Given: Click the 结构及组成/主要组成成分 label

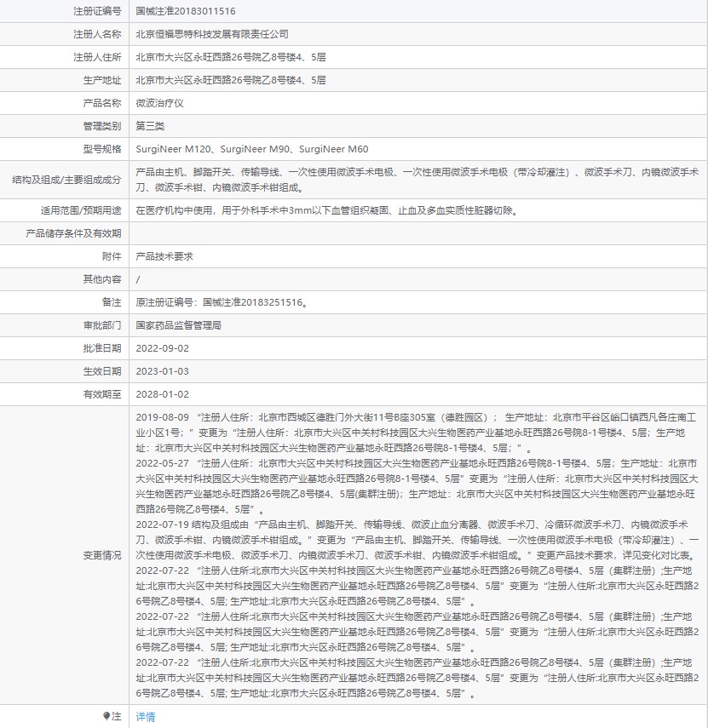Looking at the screenshot, I should [66, 180].
